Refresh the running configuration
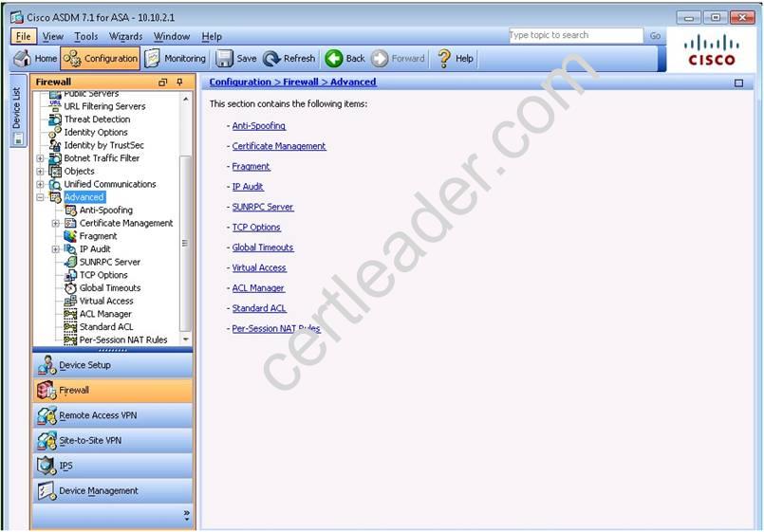The height and width of the screenshot is (532, 764). [x=289, y=59]
